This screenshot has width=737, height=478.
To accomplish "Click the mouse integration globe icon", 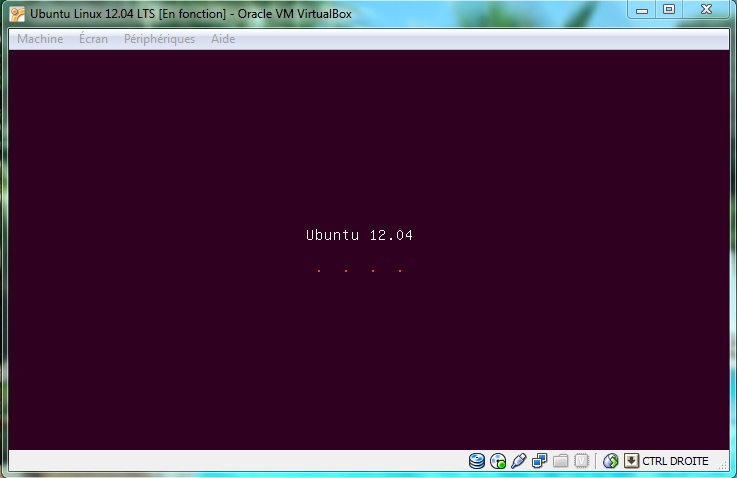I will [611, 461].
